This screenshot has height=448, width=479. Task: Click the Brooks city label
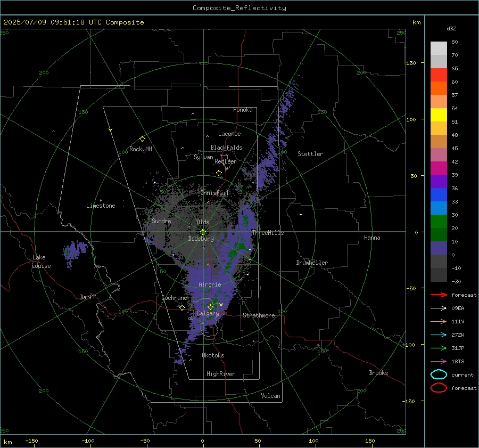(378, 373)
